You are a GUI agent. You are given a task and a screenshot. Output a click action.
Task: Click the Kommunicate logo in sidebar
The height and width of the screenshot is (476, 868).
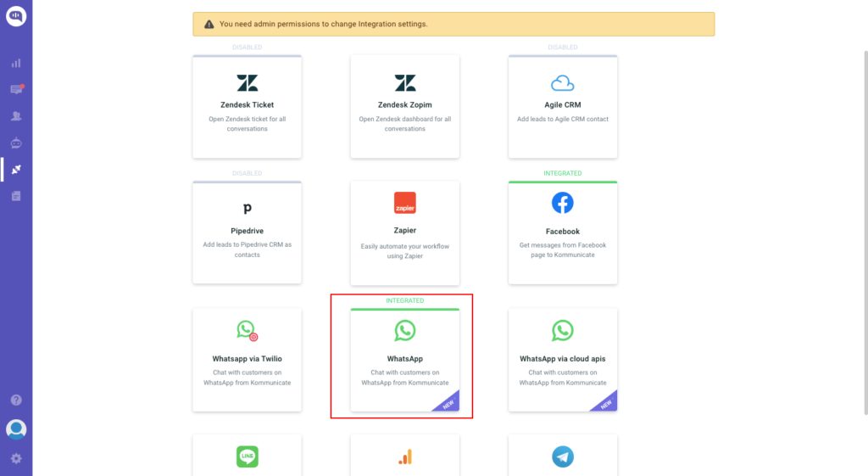pyautogui.click(x=16, y=16)
